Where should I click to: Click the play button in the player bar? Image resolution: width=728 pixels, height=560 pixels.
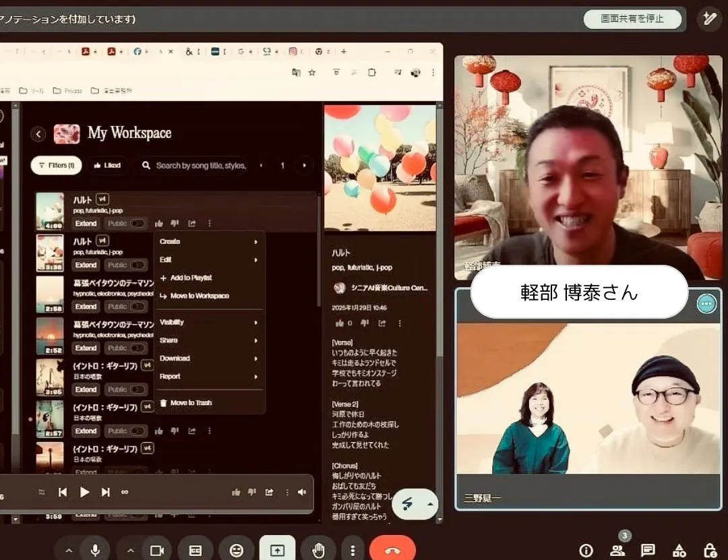(x=84, y=492)
